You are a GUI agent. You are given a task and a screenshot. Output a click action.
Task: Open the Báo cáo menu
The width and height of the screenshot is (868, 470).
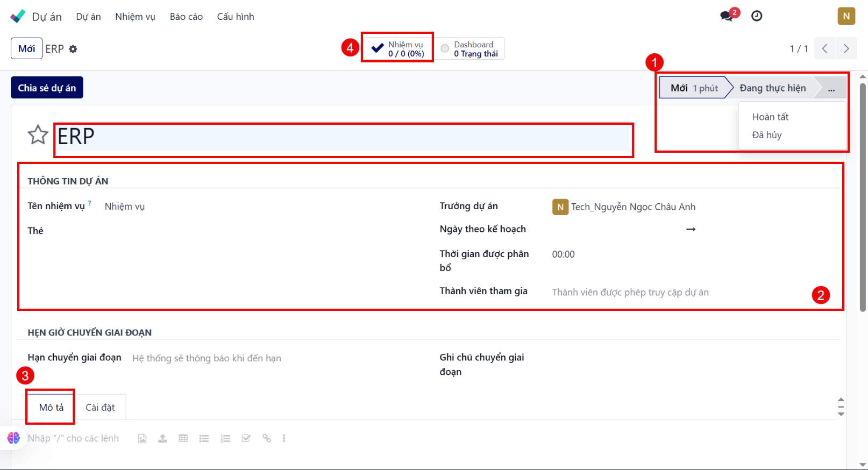point(186,17)
